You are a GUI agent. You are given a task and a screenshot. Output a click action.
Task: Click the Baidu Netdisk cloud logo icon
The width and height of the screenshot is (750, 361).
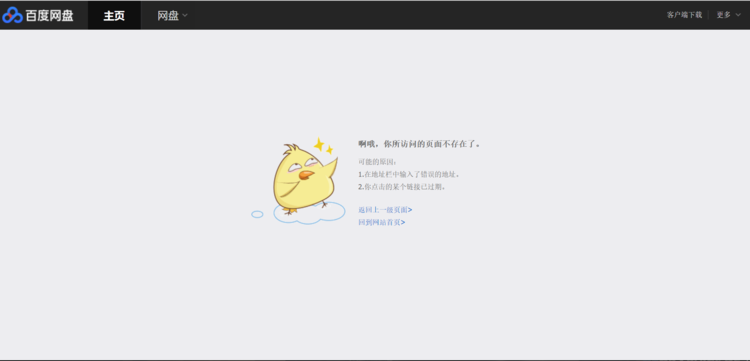[x=12, y=15]
